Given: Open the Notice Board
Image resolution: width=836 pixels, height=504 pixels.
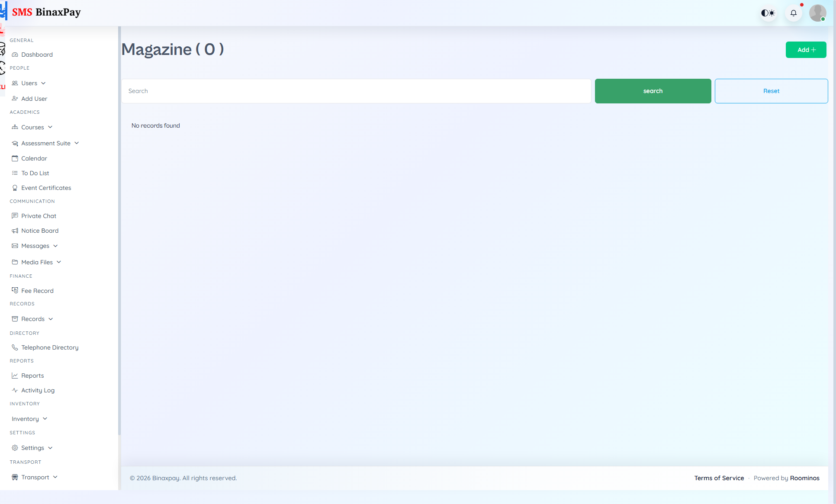Looking at the screenshot, I should [x=40, y=230].
